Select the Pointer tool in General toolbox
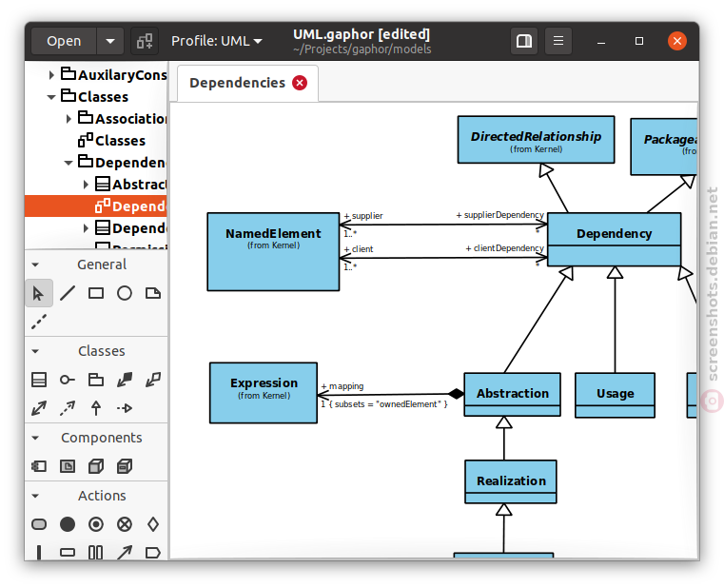 point(39,293)
